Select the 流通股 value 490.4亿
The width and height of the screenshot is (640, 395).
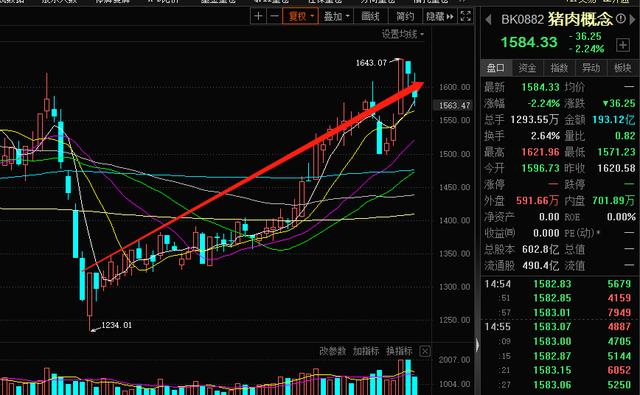(x=540, y=266)
